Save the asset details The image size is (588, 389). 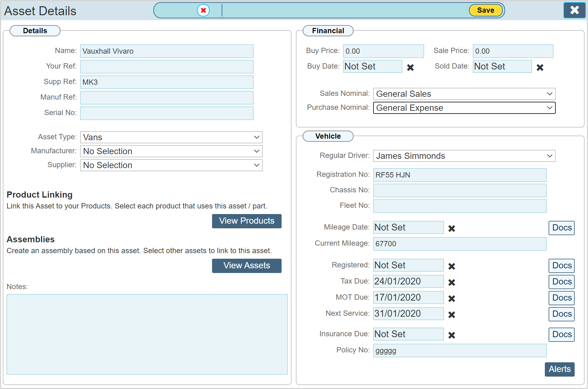click(486, 10)
